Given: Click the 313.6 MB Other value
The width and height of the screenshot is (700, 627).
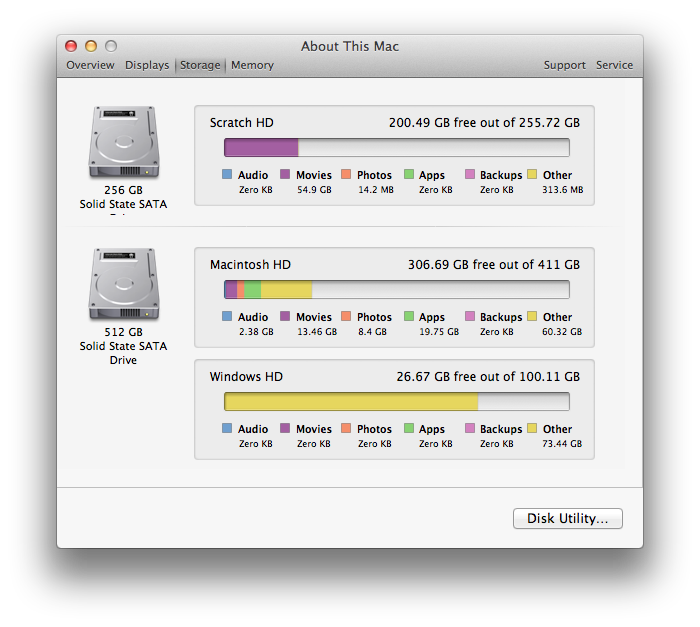Looking at the screenshot, I should [562, 190].
